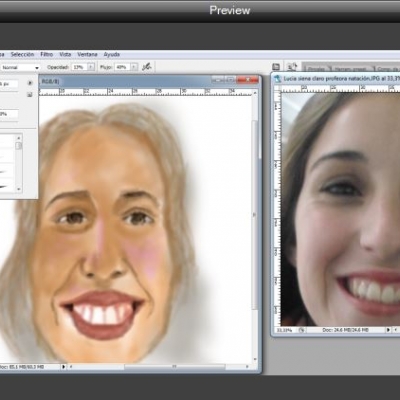Click the photo window status preview icon
Image resolution: width=400 pixels, height=400 pixels.
point(302,330)
